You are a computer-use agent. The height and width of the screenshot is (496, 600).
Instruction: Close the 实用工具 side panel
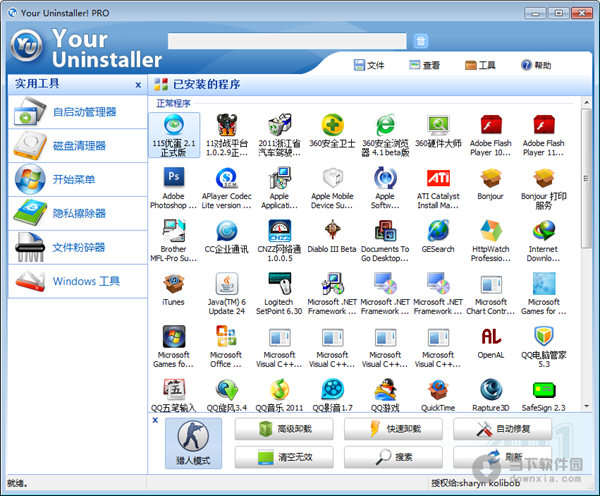click(x=138, y=85)
